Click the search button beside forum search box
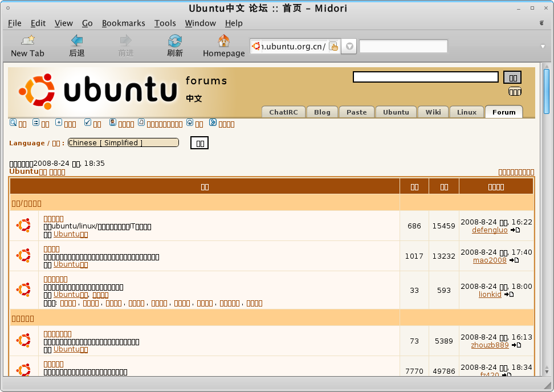Image resolution: width=554 pixels, height=392 pixels. click(x=512, y=77)
